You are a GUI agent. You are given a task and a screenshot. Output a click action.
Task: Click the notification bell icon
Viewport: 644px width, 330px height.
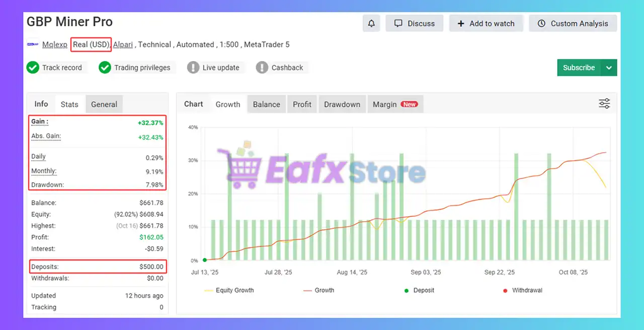(x=371, y=24)
